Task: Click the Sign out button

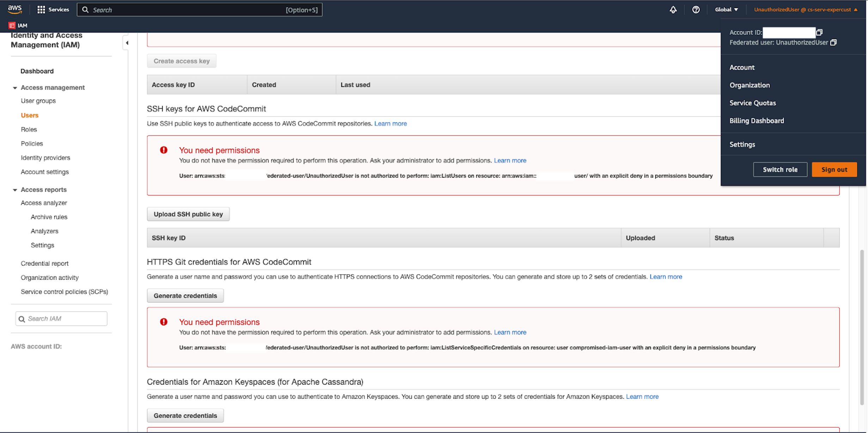Action: click(834, 169)
